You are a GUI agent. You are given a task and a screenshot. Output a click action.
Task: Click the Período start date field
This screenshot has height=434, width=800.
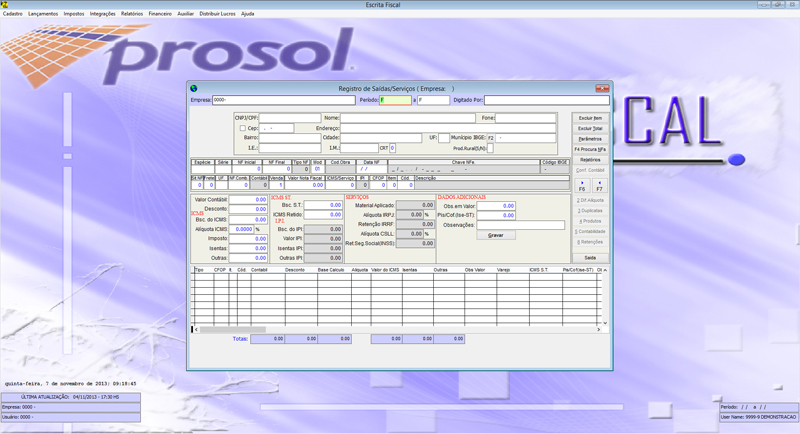(395, 100)
